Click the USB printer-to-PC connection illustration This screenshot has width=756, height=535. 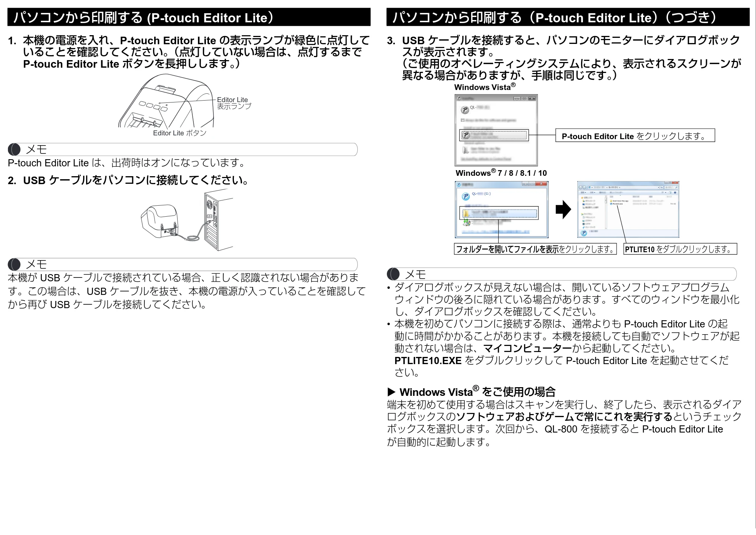tap(187, 220)
